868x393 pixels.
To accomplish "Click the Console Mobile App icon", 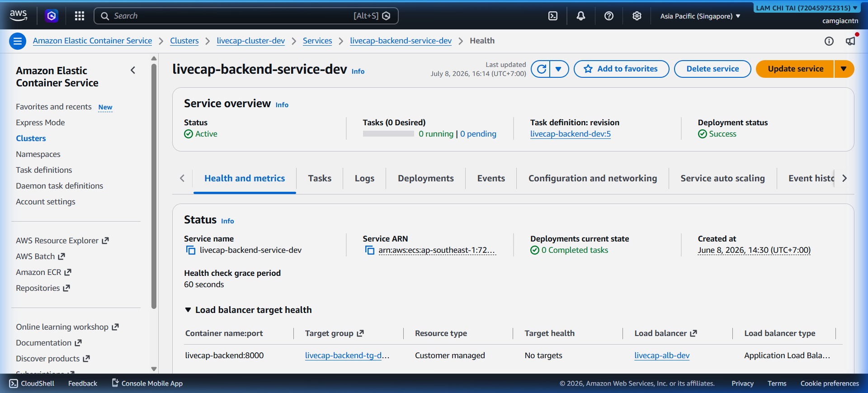I will pos(115,383).
